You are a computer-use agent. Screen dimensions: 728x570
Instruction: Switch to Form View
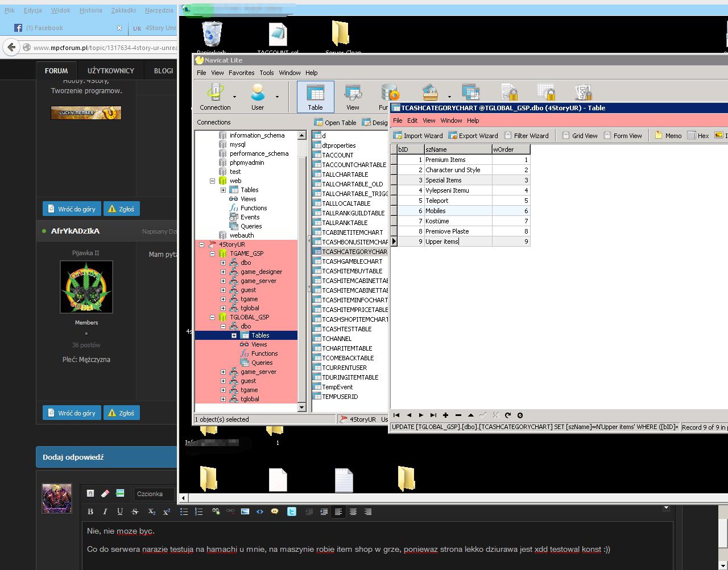point(623,136)
